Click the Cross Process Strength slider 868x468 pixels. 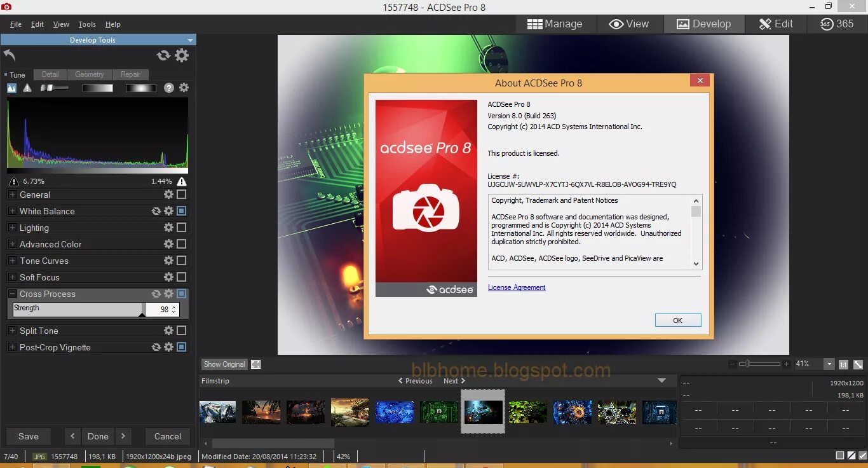tap(78, 310)
